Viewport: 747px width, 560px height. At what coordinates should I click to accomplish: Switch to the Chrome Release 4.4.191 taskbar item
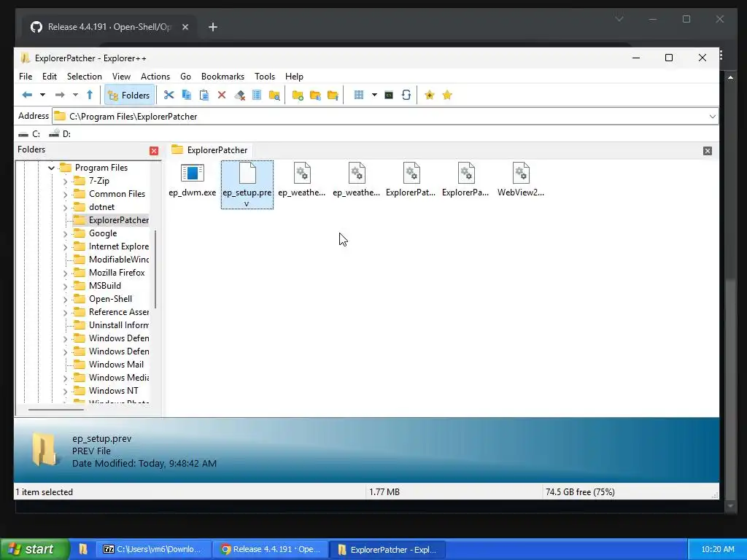click(270, 549)
